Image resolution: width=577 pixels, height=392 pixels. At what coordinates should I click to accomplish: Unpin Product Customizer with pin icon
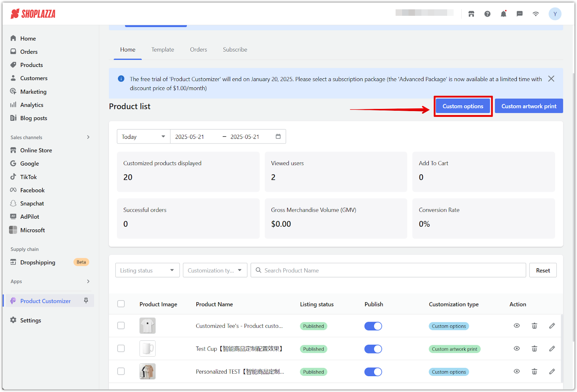(86, 301)
